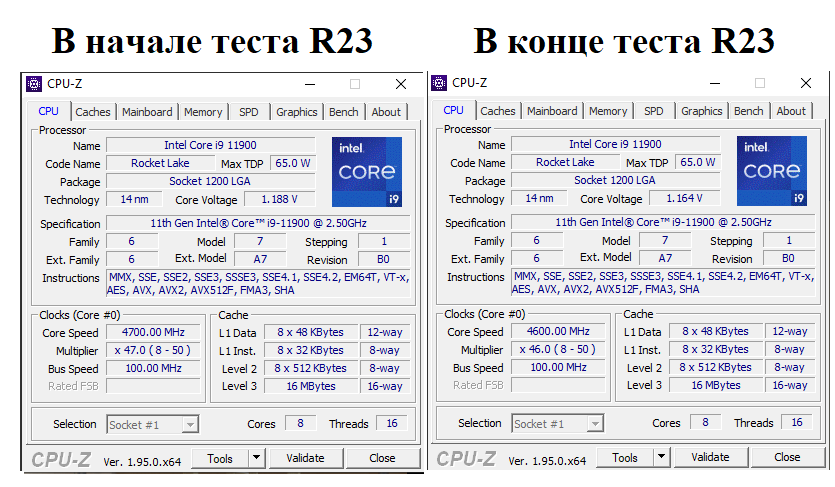Click Threads value 16 in right window
835x487 pixels.
tap(797, 423)
